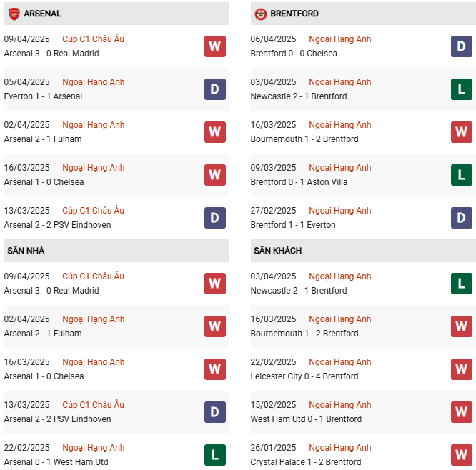Click the D badge for Brentford 1-1 Everton
The height and width of the screenshot is (470, 476).
coord(461,218)
